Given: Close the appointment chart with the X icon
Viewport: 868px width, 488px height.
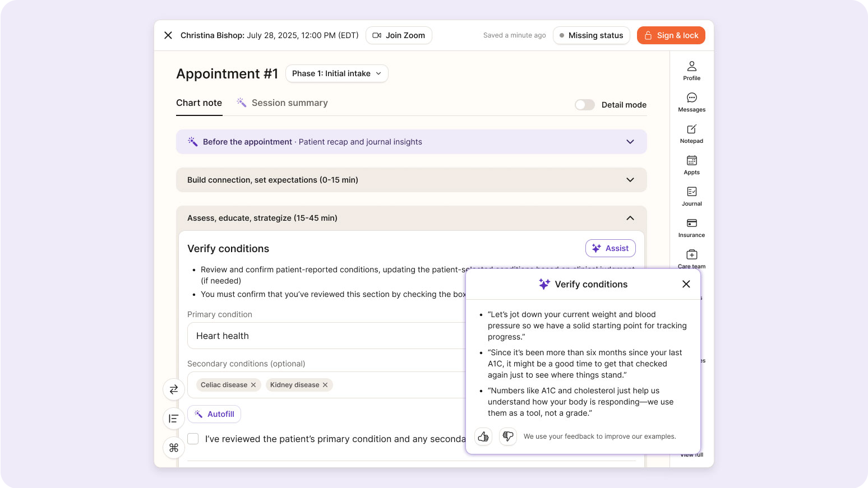Looking at the screenshot, I should coord(168,35).
